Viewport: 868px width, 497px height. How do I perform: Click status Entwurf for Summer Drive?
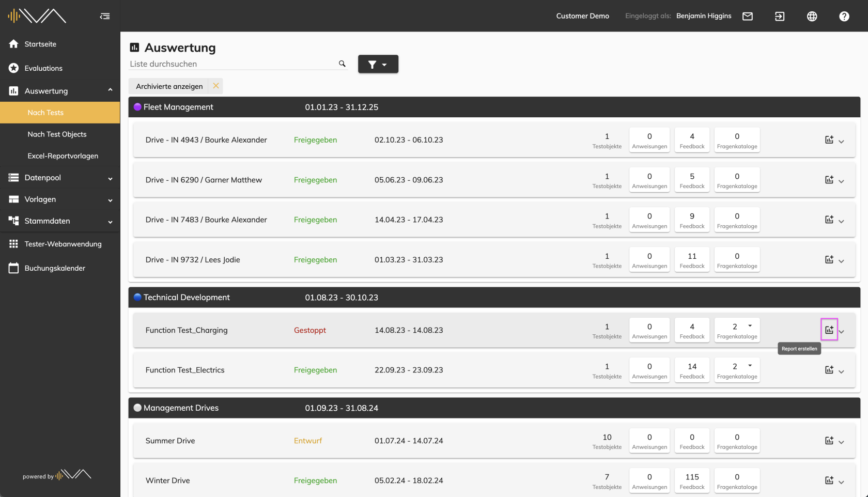[x=308, y=441]
